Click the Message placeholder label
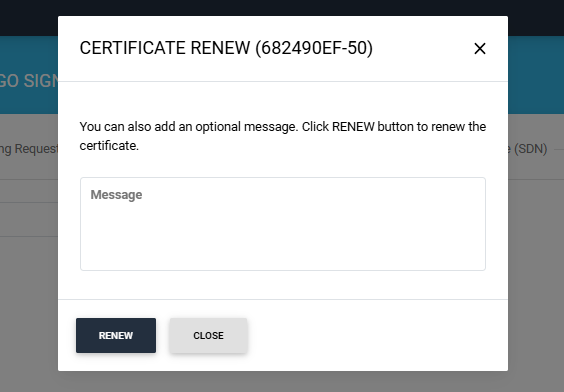 point(116,195)
